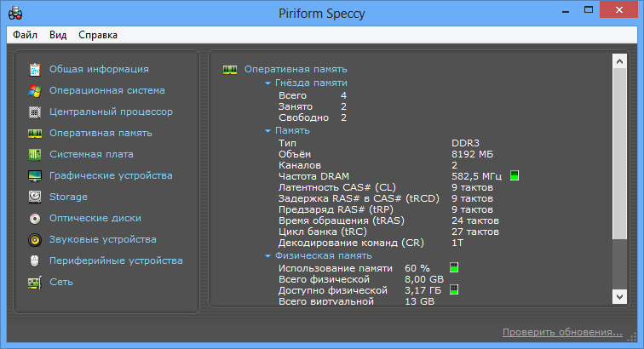Screen dimensions: 644x349
Task: Click the Время обращения (tRAS) row
Action: 388,221
